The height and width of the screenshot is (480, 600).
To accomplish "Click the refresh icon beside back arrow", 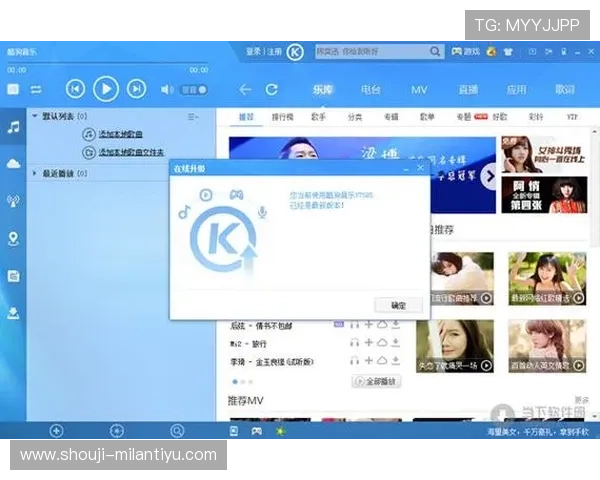I will [x=271, y=90].
